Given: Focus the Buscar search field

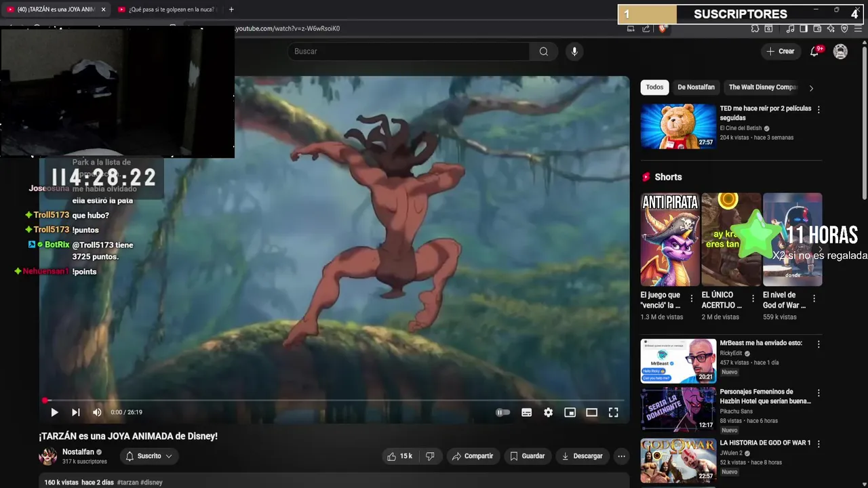Looking at the screenshot, I should 409,52.
